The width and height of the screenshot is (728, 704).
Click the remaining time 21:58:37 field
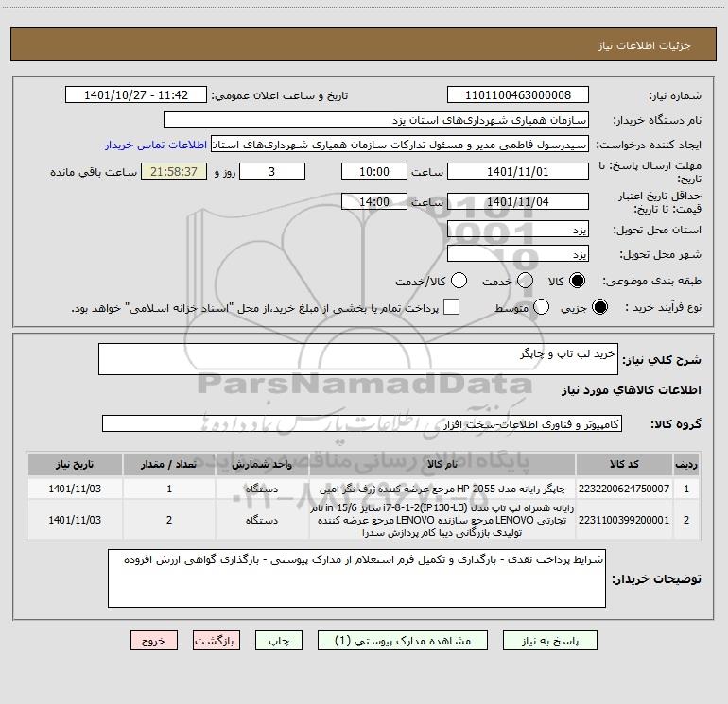[174, 171]
